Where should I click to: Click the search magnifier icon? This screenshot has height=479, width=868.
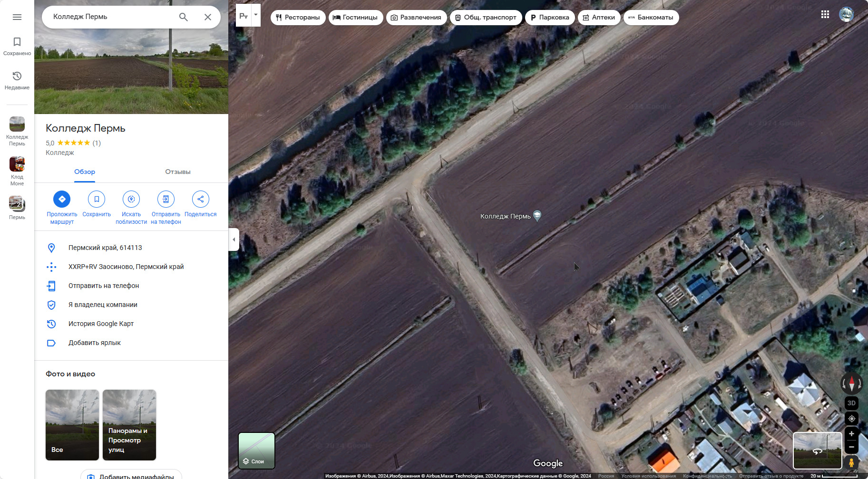coord(183,17)
